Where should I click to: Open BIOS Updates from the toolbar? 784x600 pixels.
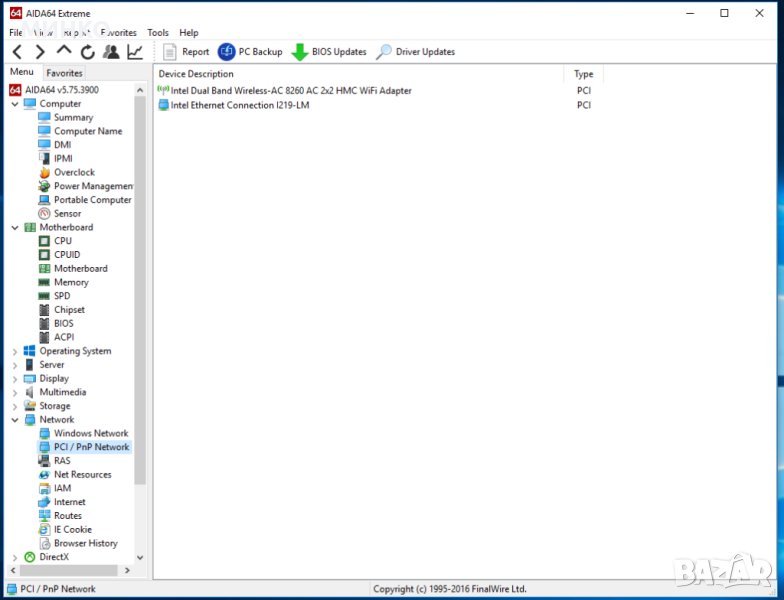pyautogui.click(x=329, y=52)
